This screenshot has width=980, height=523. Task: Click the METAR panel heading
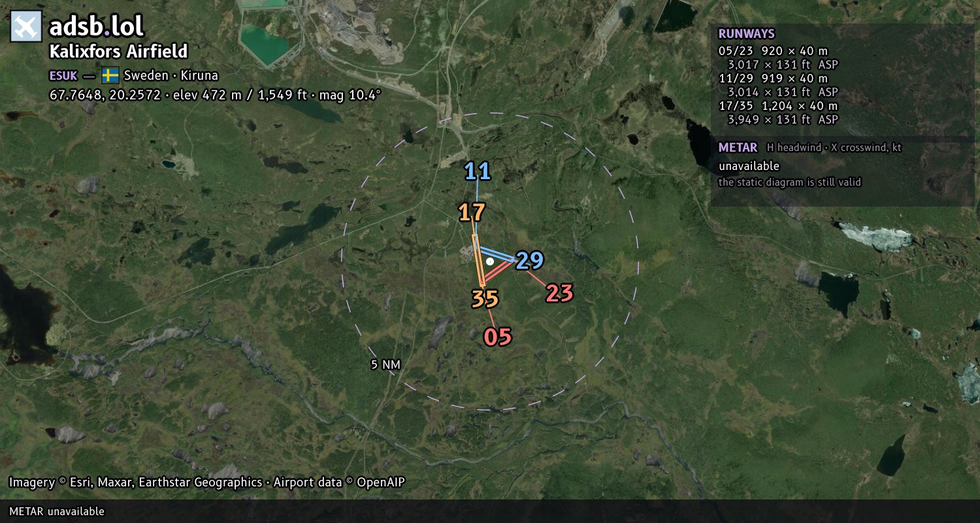(738, 148)
